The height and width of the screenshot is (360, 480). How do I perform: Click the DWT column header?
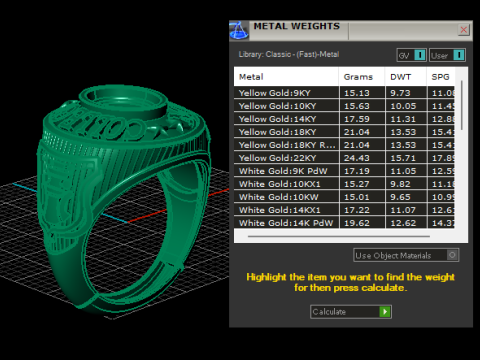click(406, 77)
